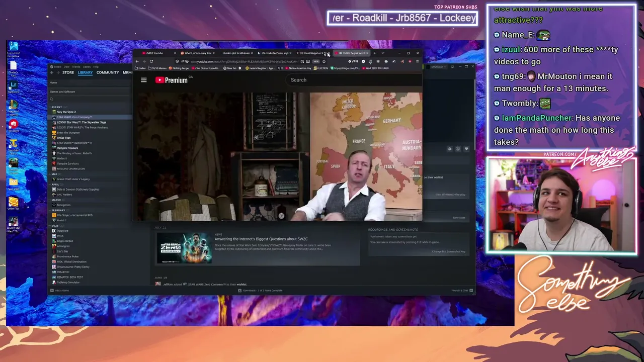Click the browser back arrow
This screenshot has width=644, height=362.
point(137,61)
